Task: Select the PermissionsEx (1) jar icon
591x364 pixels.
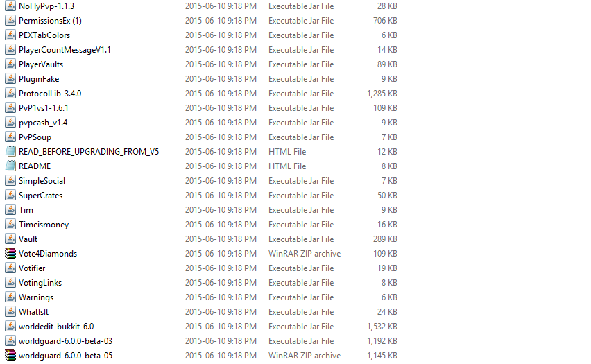Action: pos(10,20)
